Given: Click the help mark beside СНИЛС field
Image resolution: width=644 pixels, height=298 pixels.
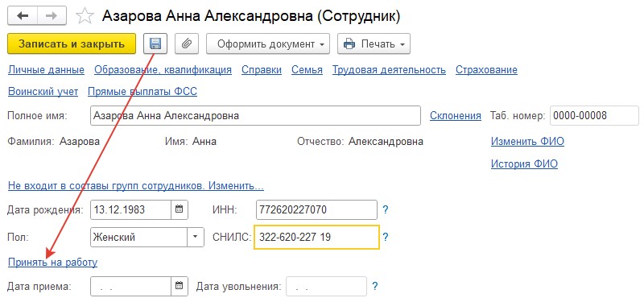Looking at the screenshot, I should [386, 237].
